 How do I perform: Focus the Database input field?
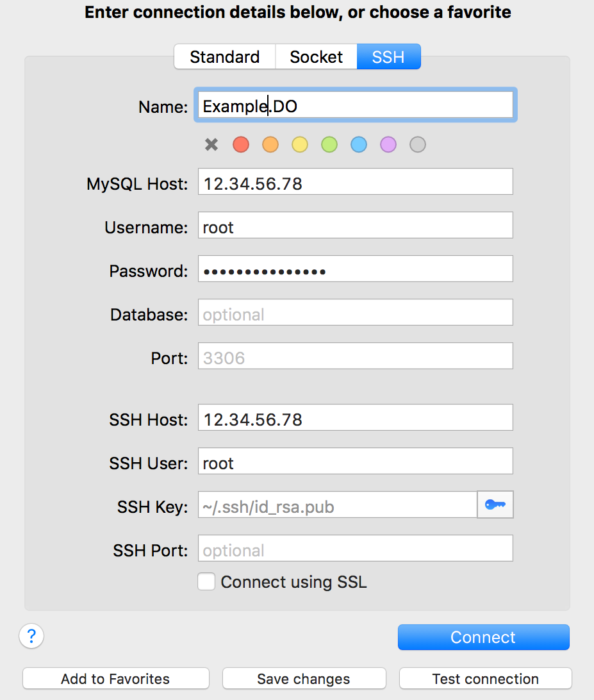[x=356, y=313]
